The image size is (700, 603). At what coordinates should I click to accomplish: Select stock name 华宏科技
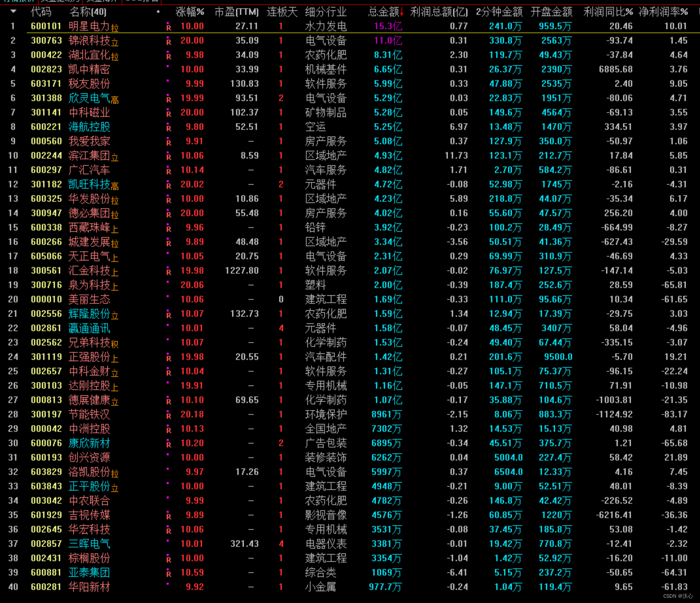click(89, 529)
